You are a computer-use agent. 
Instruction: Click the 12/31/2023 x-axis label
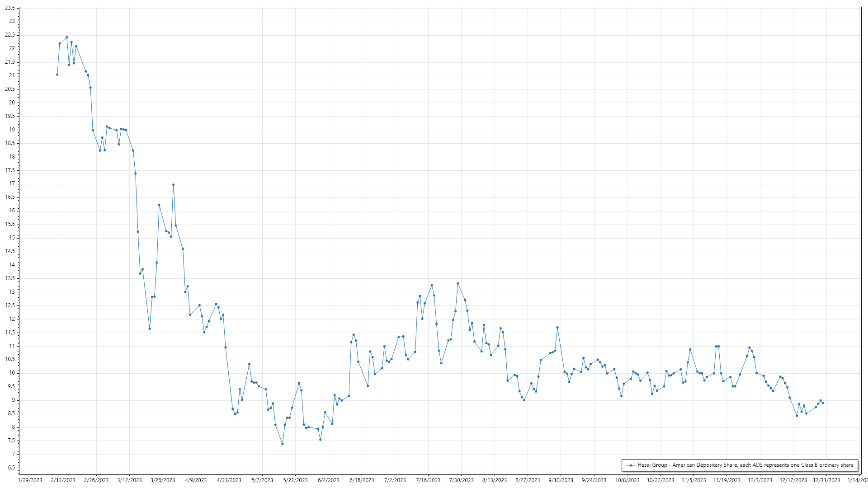point(826,480)
